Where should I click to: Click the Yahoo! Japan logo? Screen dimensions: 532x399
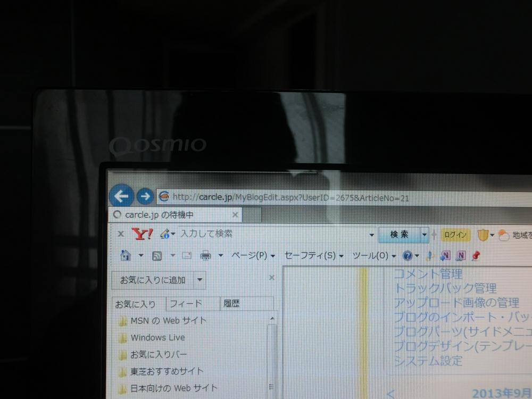pos(142,234)
